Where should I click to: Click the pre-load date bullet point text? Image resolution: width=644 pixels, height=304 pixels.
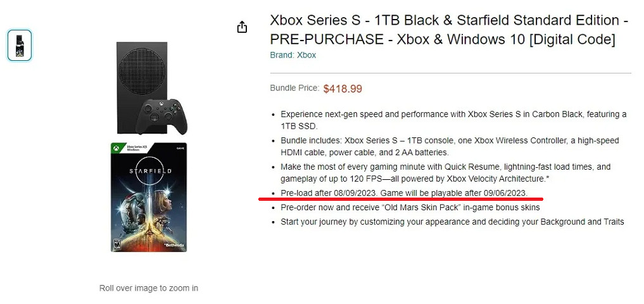pos(403,193)
